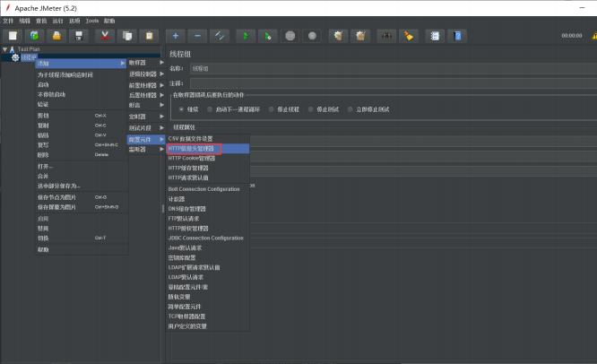The image size is (597, 364).
Task: Select 启动下一进程循环 radio button
Action: click(210, 109)
